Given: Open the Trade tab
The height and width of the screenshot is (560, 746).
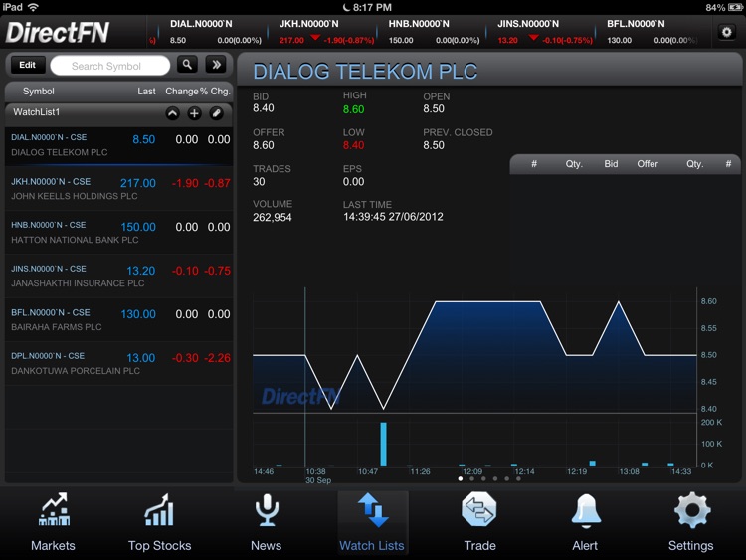Looking at the screenshot, I should (x=479, y=522).
